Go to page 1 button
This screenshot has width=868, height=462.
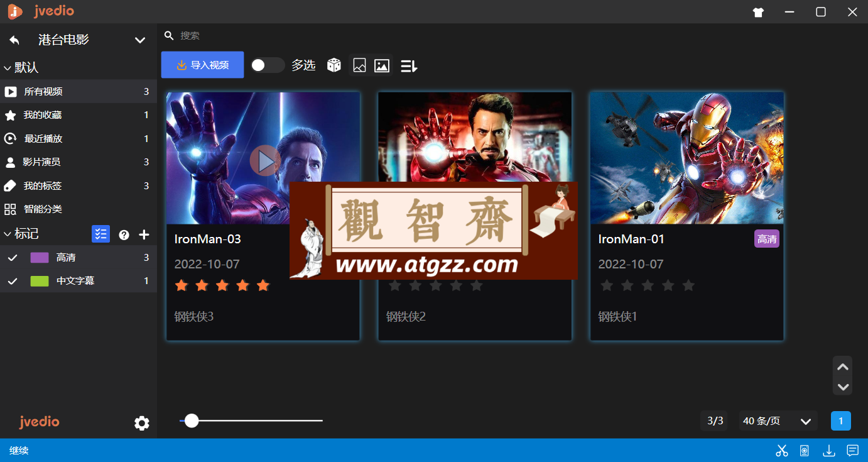[840, 421]
